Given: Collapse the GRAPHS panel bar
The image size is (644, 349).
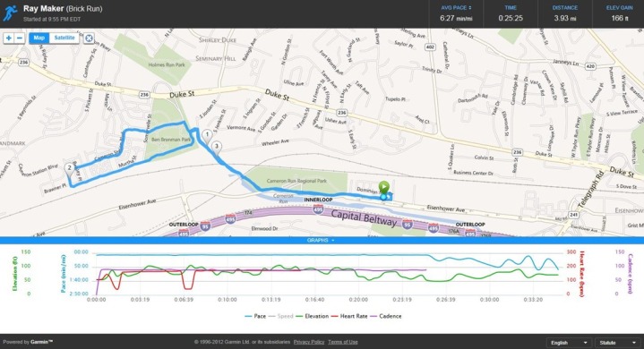Looking at the screenshot, I should (x=322, y=241).
